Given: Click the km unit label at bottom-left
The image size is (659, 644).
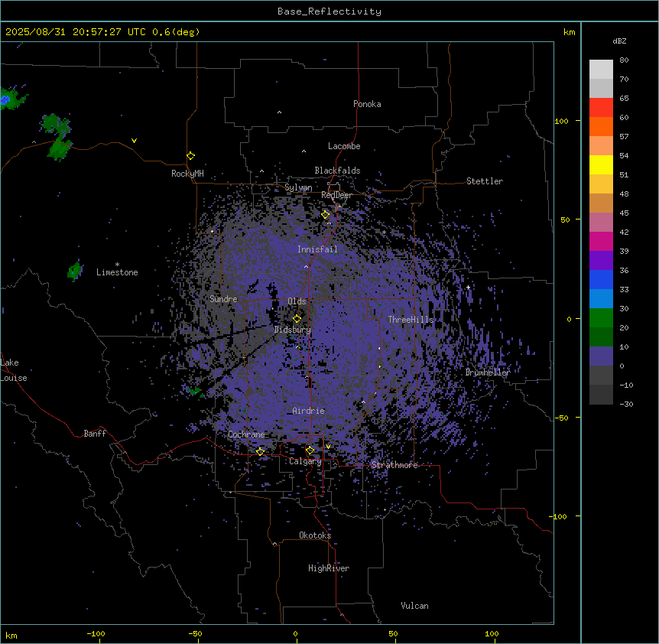Looking at the screenshot, I should (11, 635).
